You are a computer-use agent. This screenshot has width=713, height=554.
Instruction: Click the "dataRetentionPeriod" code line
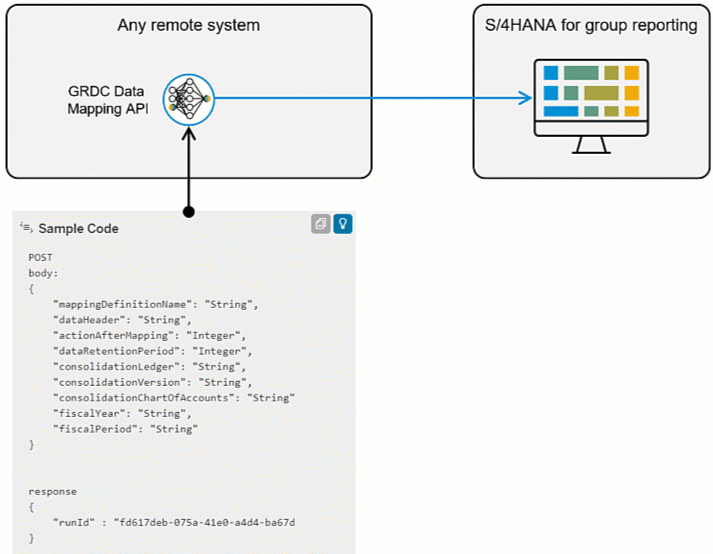152,351
